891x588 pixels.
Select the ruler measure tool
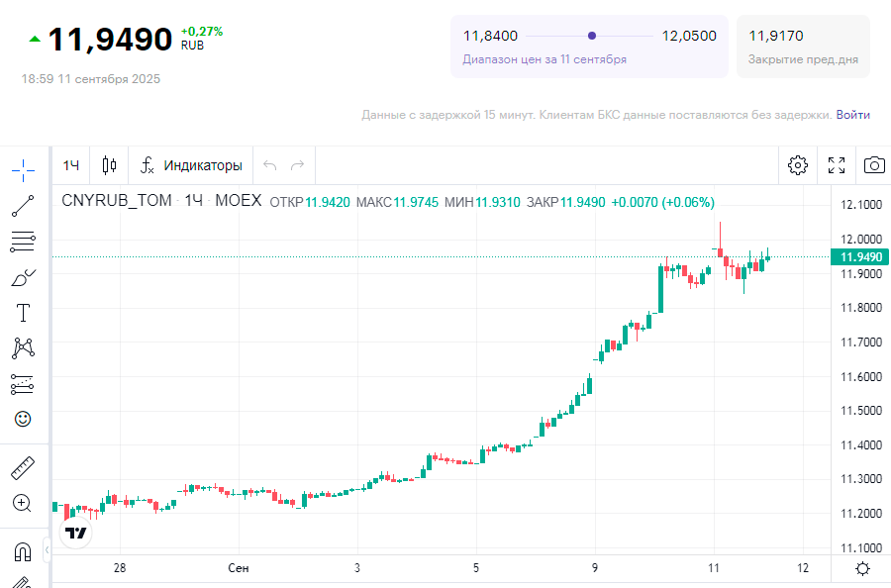point(23,467)
